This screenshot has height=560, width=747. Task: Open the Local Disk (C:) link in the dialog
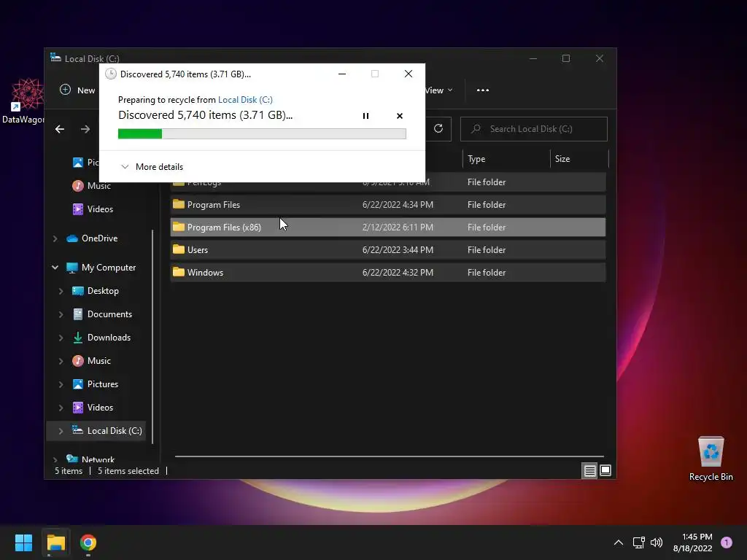pyautogui.click(x=245, y=99)
